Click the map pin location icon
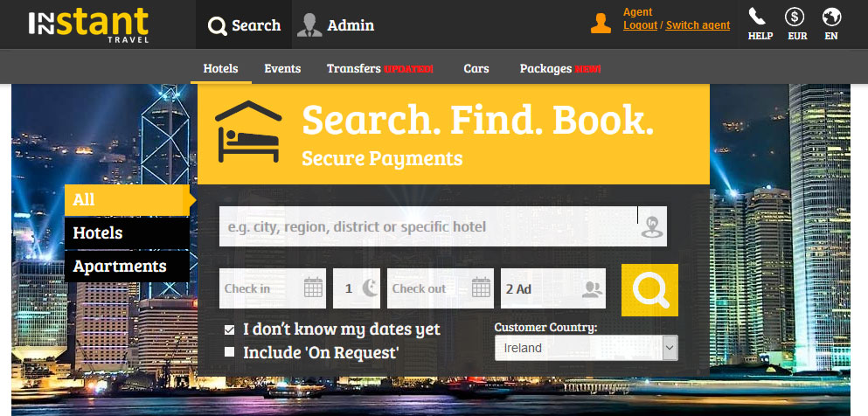This screenshot has height=416, width=868. 651,227
